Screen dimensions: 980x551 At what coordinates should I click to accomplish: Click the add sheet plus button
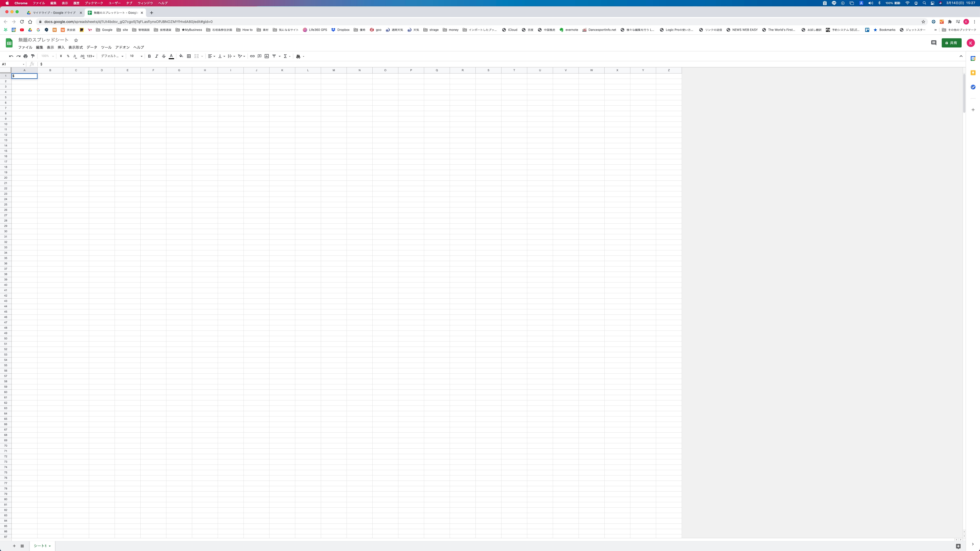14,546
